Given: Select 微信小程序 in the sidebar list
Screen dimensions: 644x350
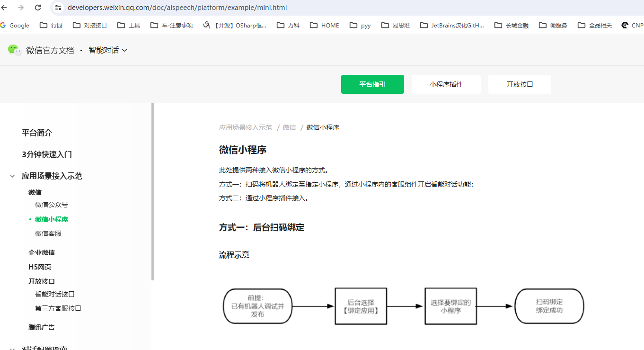Looking at the screenshot, I should click(x=52, y=219).
